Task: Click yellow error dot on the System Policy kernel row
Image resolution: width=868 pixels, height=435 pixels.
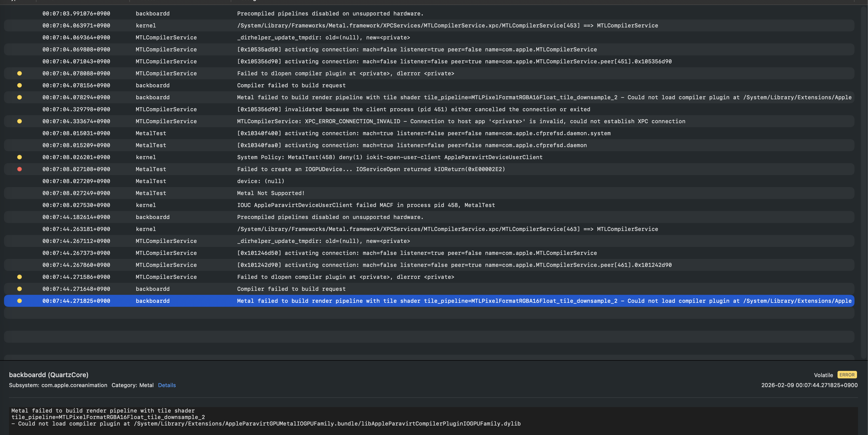Action: tap(19, 157)
